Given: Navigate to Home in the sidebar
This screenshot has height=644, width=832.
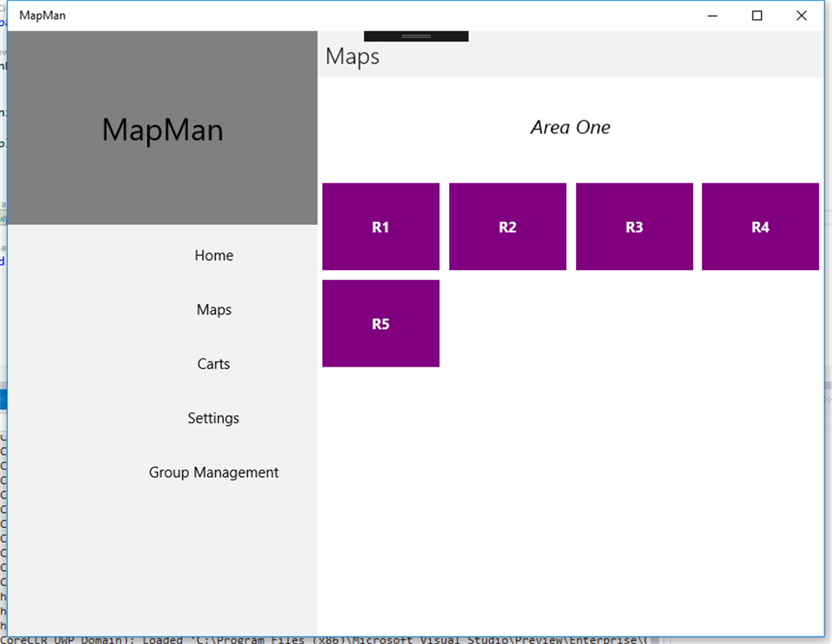Looking at the screenshot, I should 214,255.
